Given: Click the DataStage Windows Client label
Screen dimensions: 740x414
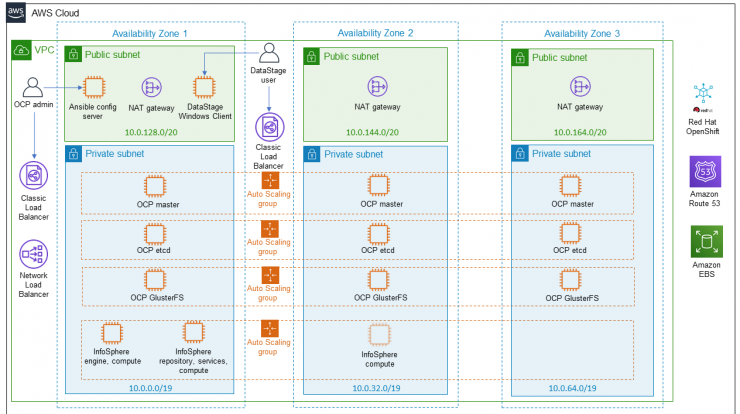Looking at the screenshot, I should pos(205,111).
